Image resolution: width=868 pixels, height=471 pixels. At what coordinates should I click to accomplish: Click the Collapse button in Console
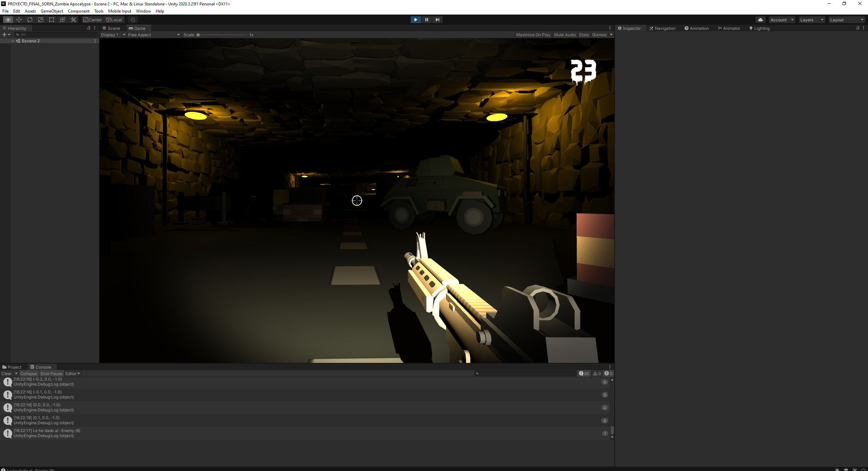point(28,373)
